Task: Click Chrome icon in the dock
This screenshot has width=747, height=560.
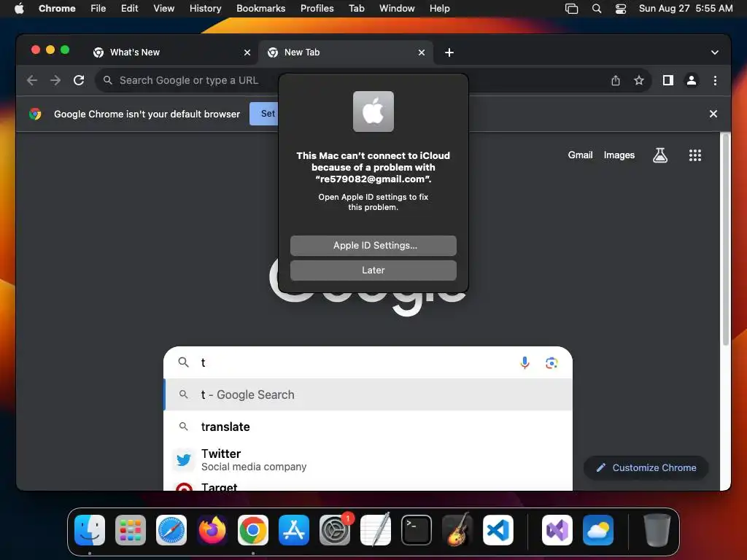Action: coord(253,530)
